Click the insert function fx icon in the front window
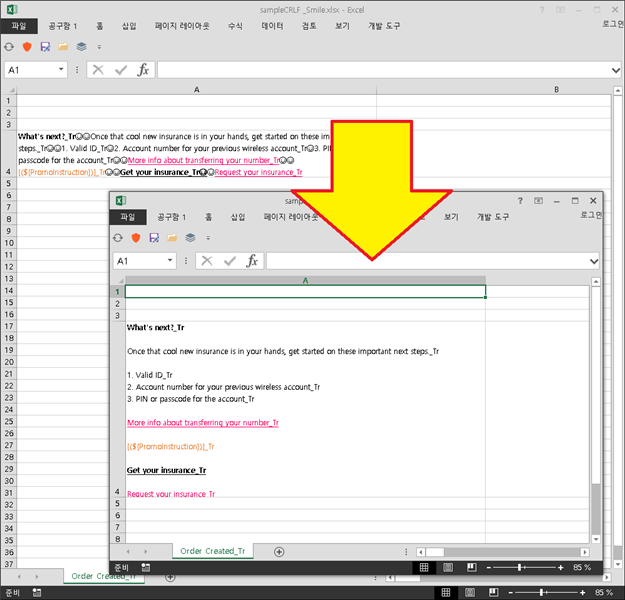 coord(252,261)
